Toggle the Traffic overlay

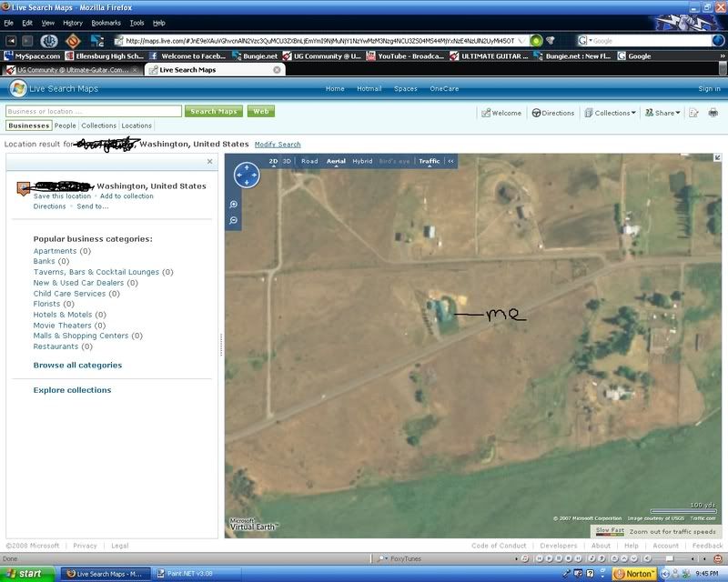[429, 161]
